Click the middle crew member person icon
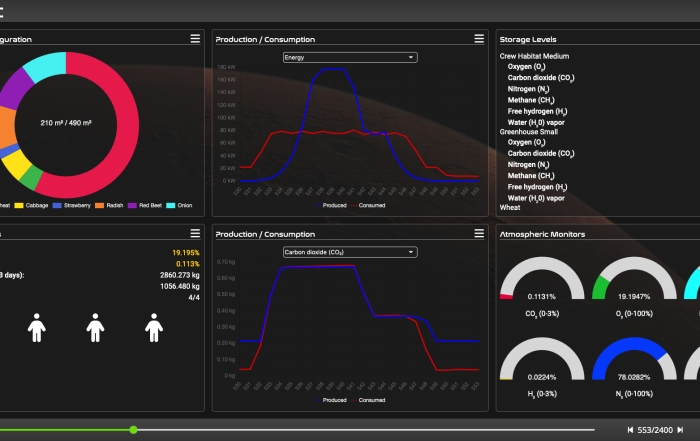The width and height of the screenshot is (700, 441). pos(95,327)
